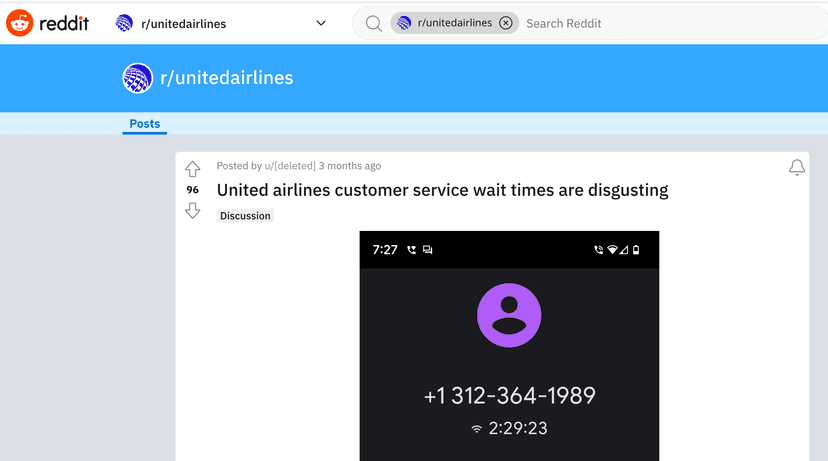Select the Posts tab

[144, 124]
